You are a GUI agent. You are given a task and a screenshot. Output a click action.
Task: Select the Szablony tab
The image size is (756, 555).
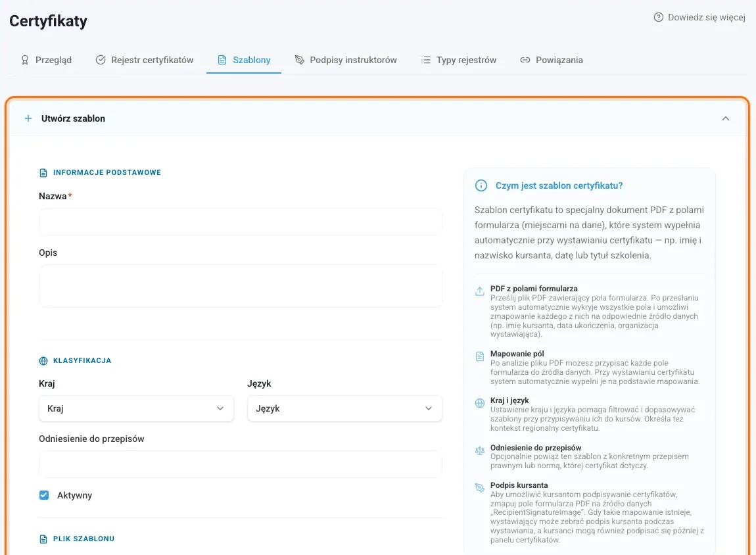244,60
